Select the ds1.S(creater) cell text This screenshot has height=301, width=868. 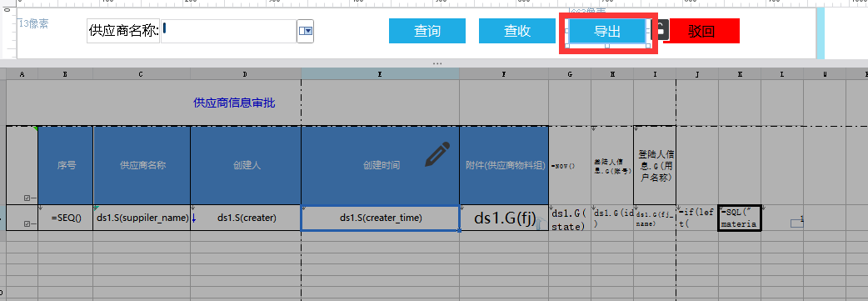tap(247, 218)
